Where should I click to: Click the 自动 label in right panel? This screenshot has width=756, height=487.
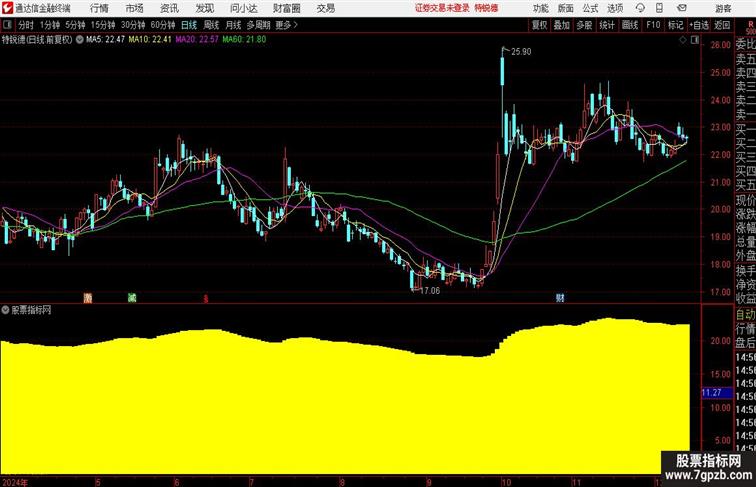click(745, 314)
